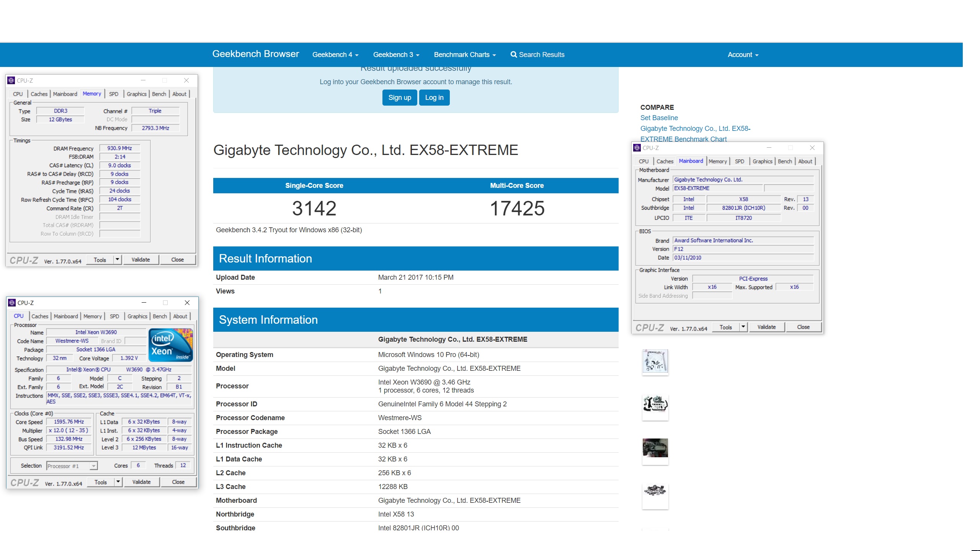980x551 pixels.
Task: Open the Processor #1 selection combo box
Action: (x=72, y=466)
